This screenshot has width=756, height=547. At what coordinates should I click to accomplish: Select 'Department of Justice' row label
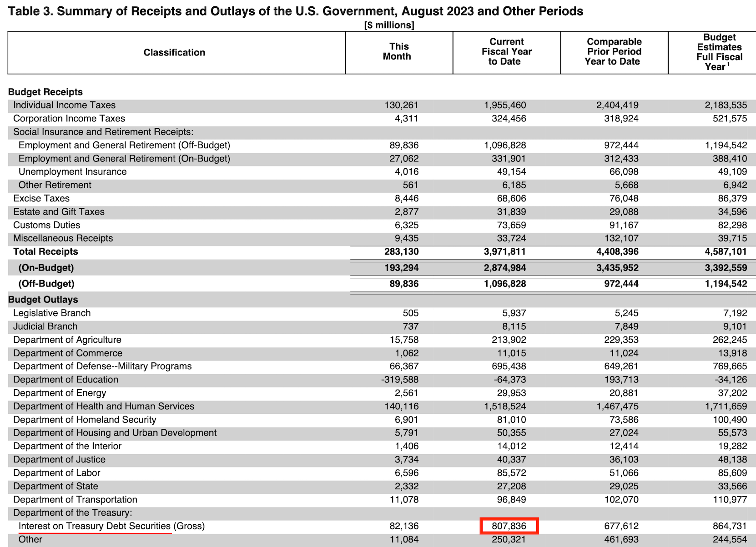click(x=59, y=459)
